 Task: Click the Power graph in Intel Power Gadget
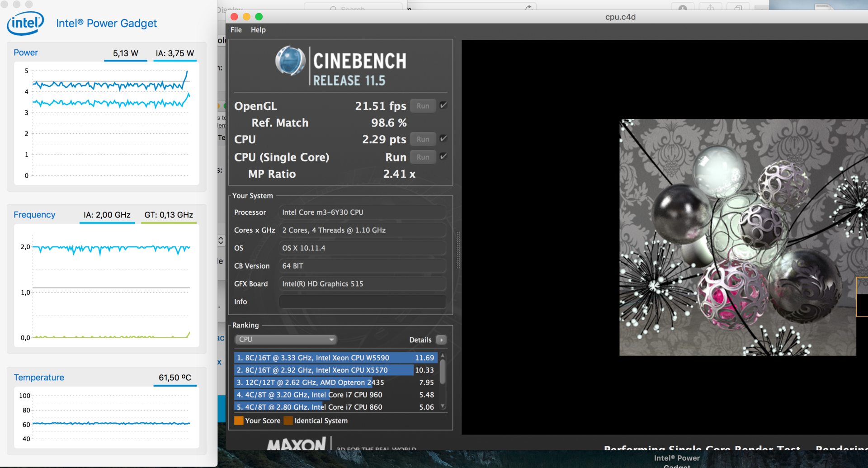107,123
